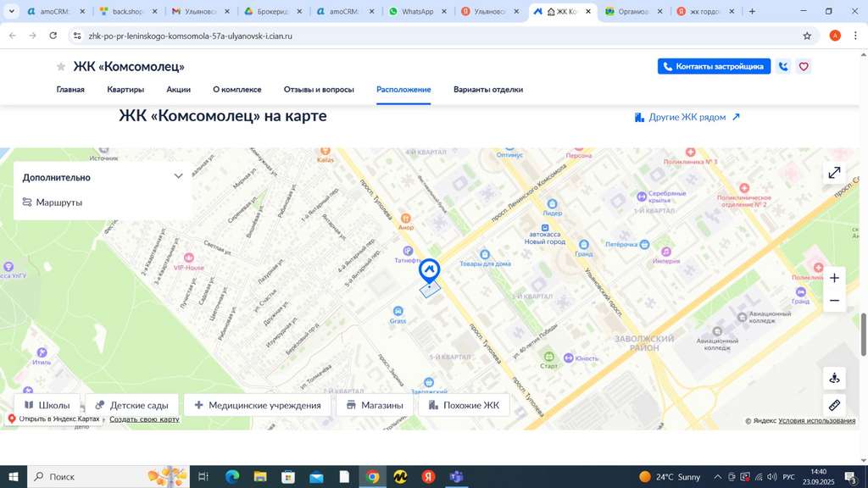
Task: Click the ЖК Комсомолец map pin marker
Action: tap(430, 272)
